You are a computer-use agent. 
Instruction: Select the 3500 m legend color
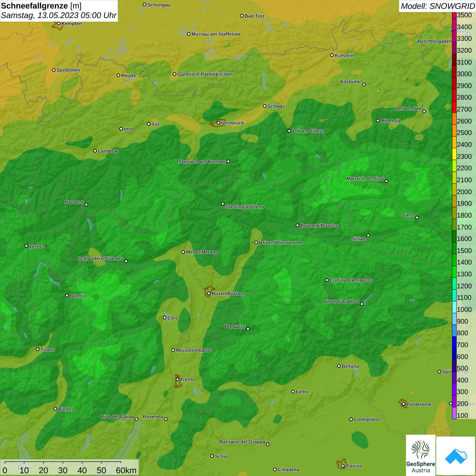(454, 15)
